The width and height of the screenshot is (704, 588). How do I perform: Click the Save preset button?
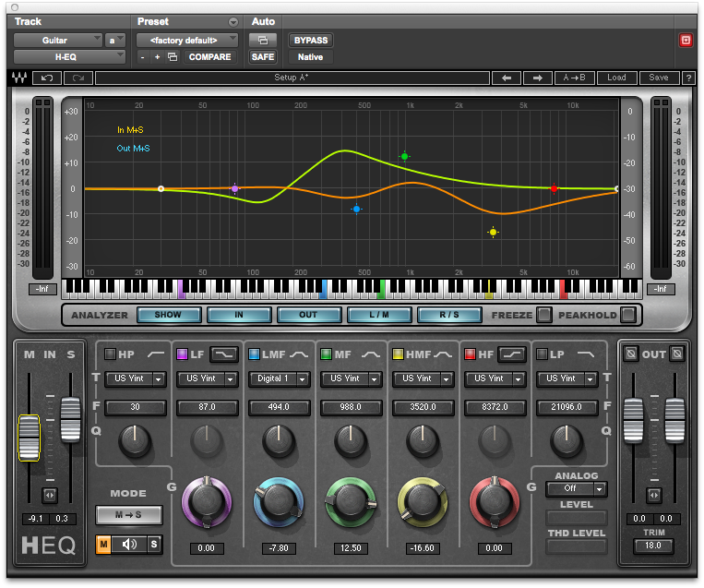(659, 78)
